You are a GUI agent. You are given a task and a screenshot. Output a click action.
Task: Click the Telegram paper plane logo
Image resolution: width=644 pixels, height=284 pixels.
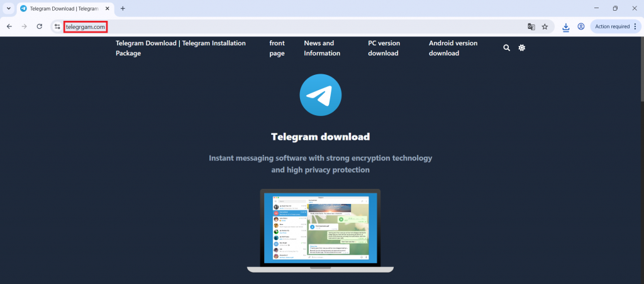pos(320,95)
